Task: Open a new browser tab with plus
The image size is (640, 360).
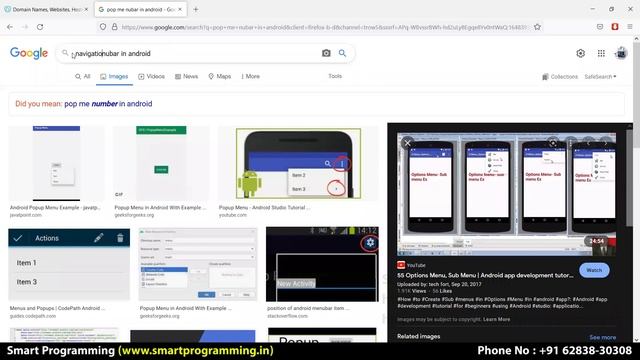Action: click(196, 9)
